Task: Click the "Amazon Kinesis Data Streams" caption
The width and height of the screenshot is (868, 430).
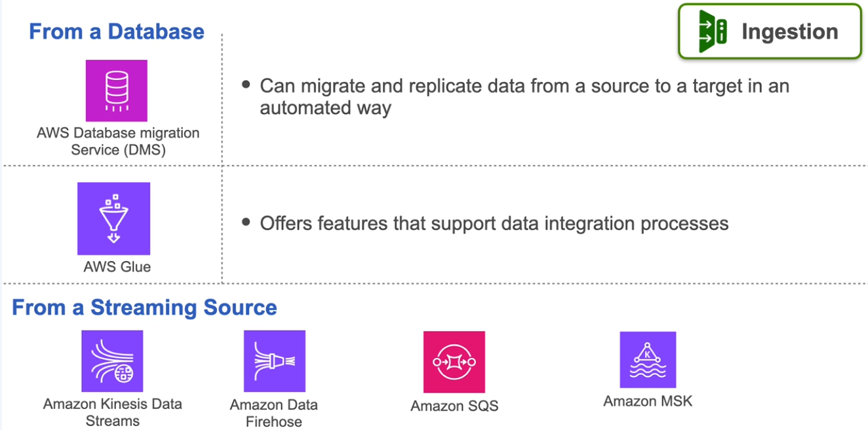Action: (x=112, y=412)
